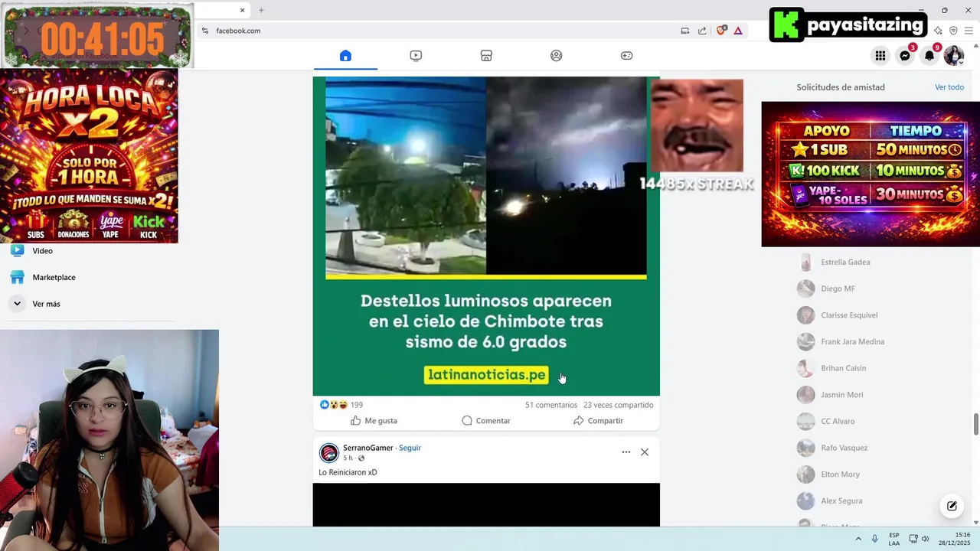Open the Brave Shields icon

coord(721,31)
